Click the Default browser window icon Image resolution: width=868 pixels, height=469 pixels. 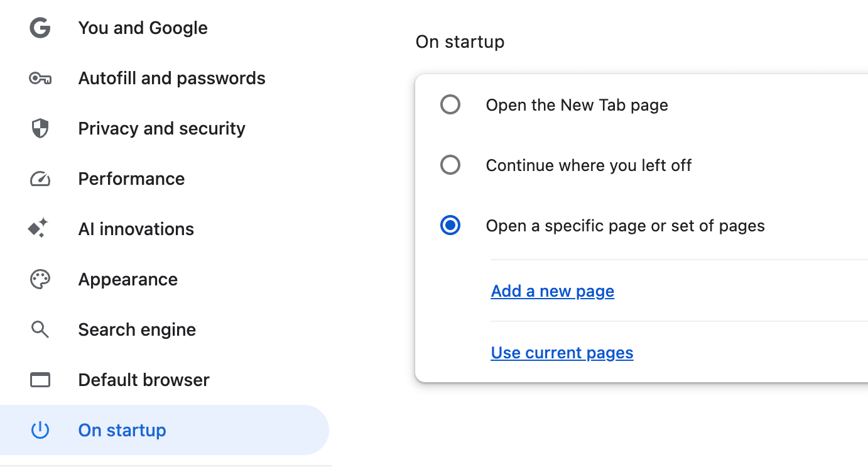pyautogui.click(x=39, y=380)
